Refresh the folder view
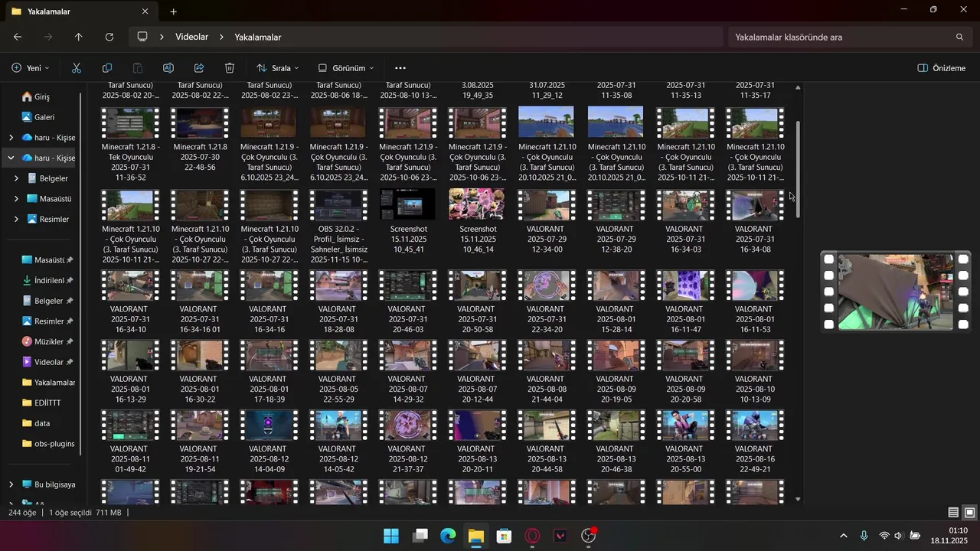The height and width of the screenshot is (551, 980). (109, 37)
